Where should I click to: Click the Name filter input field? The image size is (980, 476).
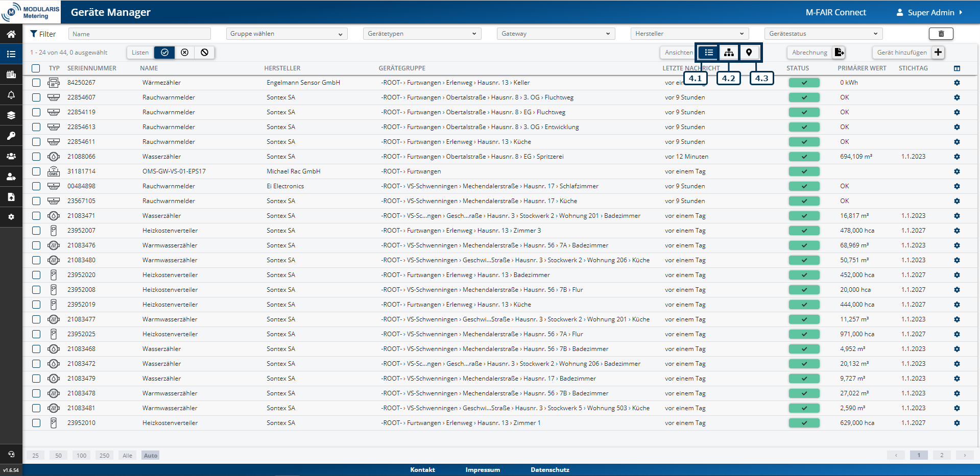click(139, 34)
